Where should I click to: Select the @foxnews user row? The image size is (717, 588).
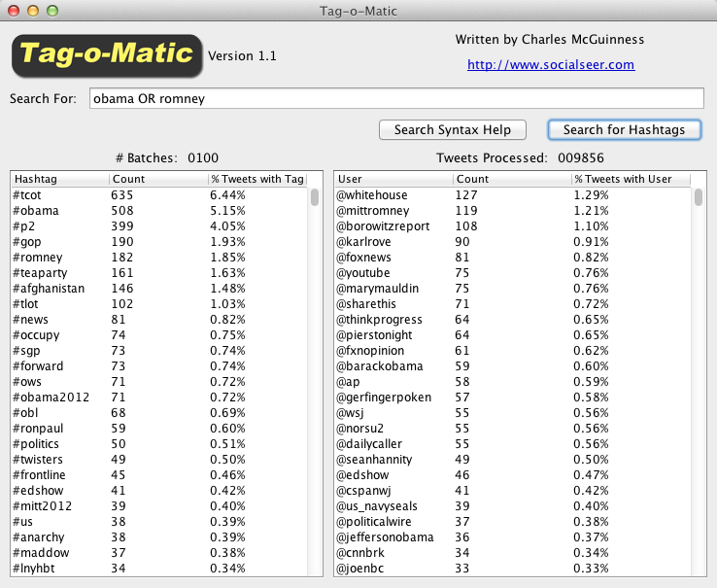pos(513,258)
